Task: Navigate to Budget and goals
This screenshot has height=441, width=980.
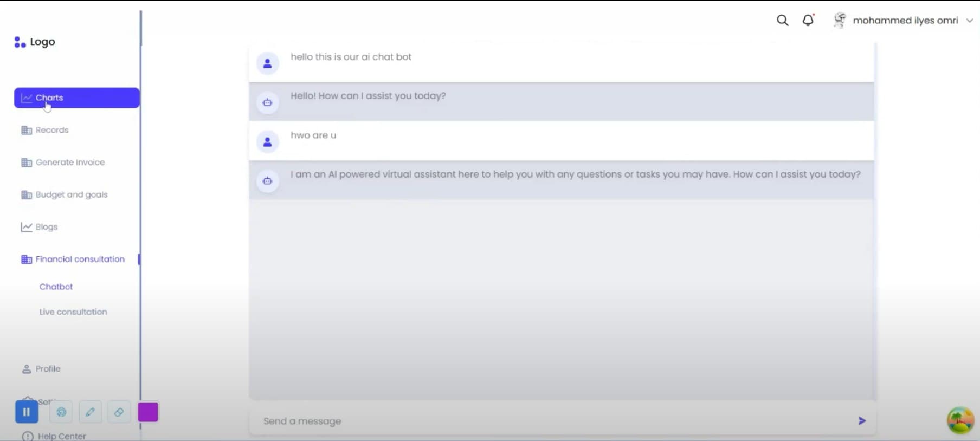Action: pyautogui.click(x=72, y=194)
